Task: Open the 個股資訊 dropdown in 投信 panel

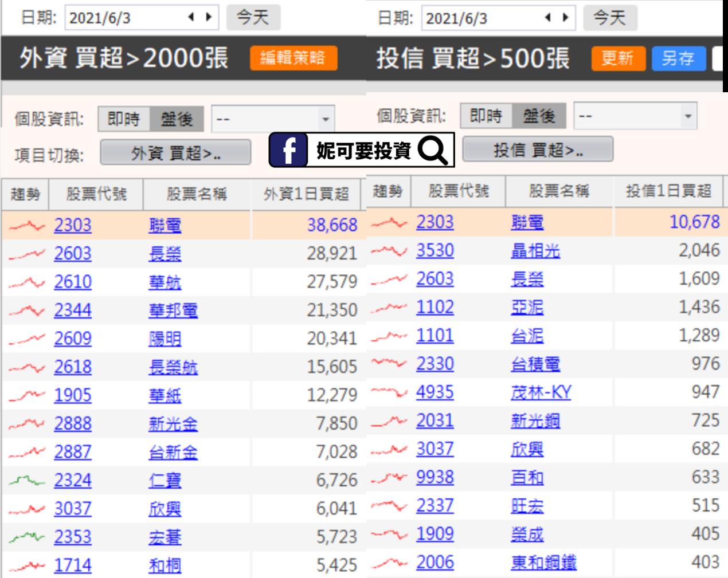Action: pos(635,116)
